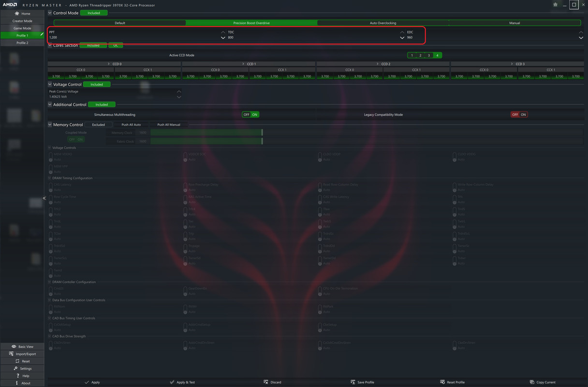Click the 1.40625 Volt value
Image resolution: width=588 pixels, height=387 pixels.
pos(58,97)
